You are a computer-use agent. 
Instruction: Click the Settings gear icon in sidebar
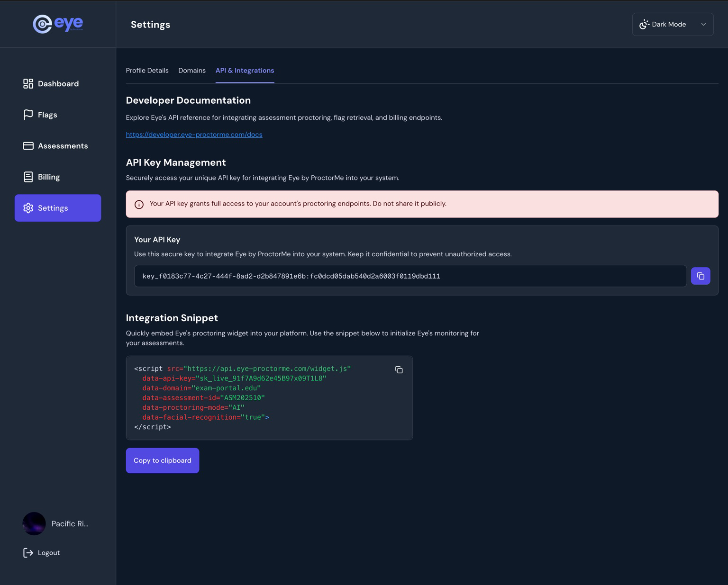(x=28, y=207)
